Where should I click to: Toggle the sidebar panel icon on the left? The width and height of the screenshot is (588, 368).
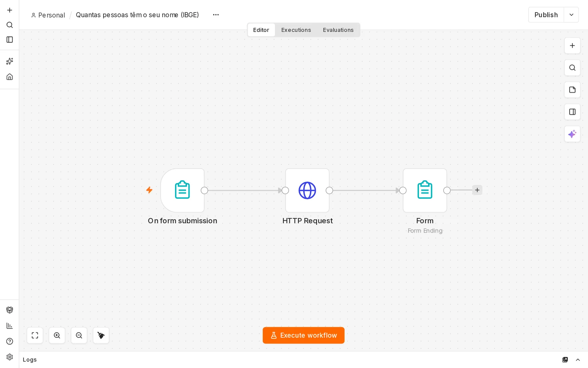10,39
